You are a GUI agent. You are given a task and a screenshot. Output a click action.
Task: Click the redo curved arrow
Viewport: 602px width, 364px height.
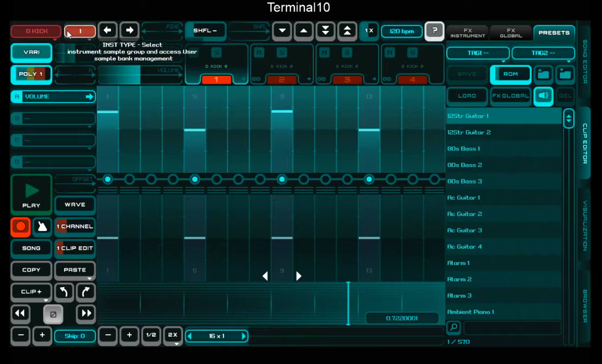pos(85,292)
